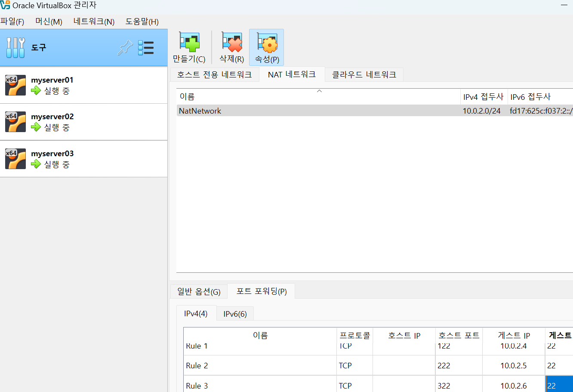Click the myserver02 x64 OS icon

(x=15, y=122)
